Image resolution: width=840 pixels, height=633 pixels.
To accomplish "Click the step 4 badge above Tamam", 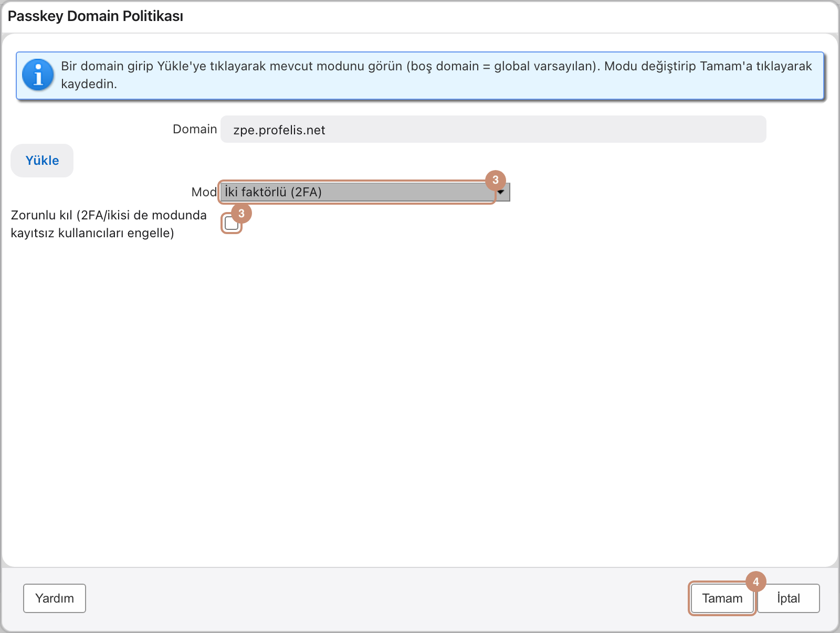I will pos(756,582).
